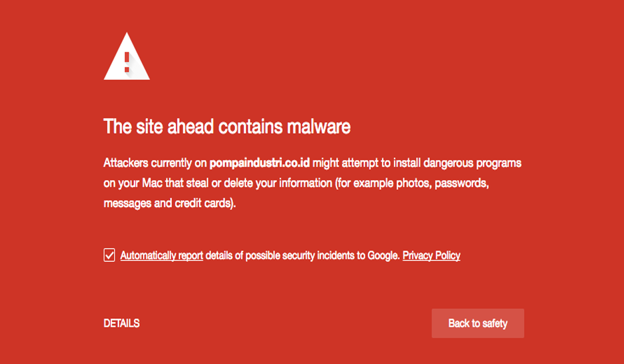Click 'messages and credit cards' text line
This screenshot has height=364, width=624.
coord(170,203)
